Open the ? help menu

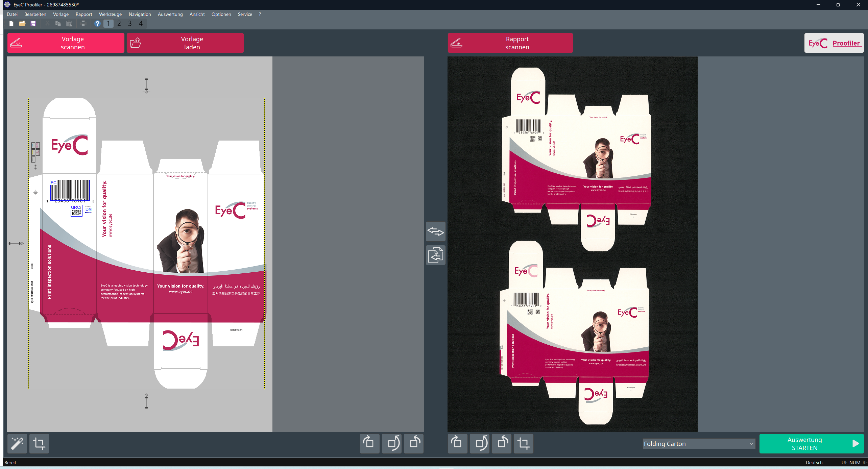tap(260, 14)
